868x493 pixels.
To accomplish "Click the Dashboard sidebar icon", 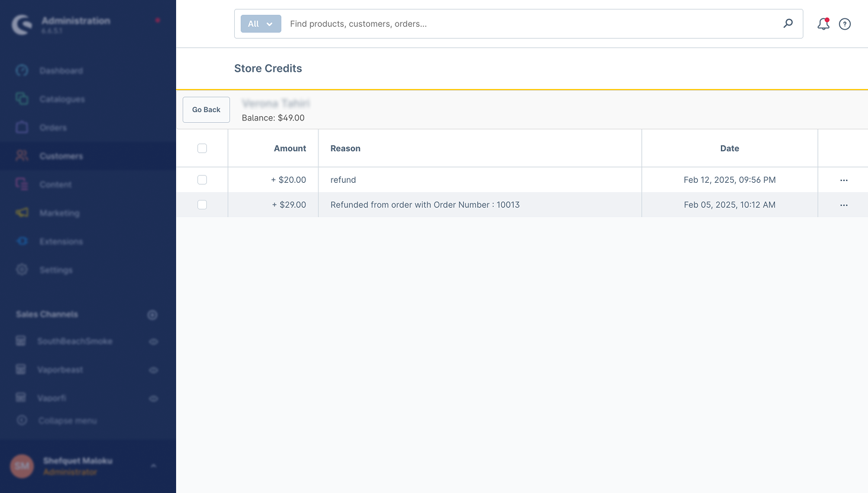I will coord(22,71).
